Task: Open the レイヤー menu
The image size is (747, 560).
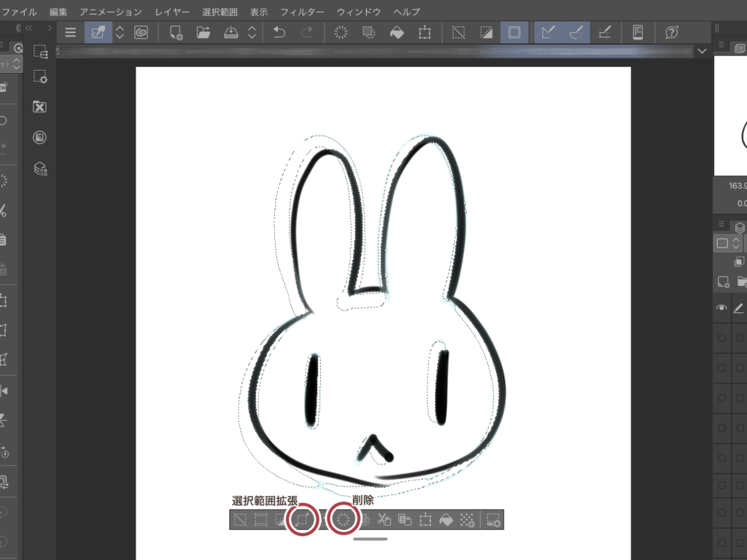Action: tap(172, 12)
